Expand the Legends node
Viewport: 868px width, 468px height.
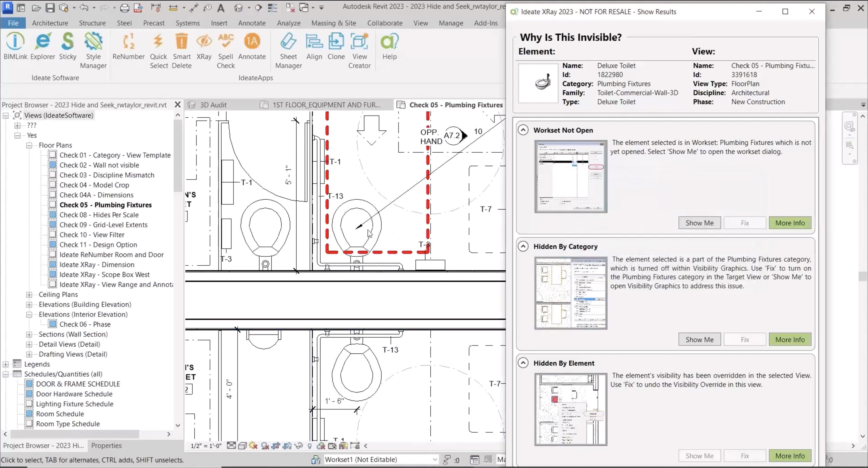click(x=6, y=364)
